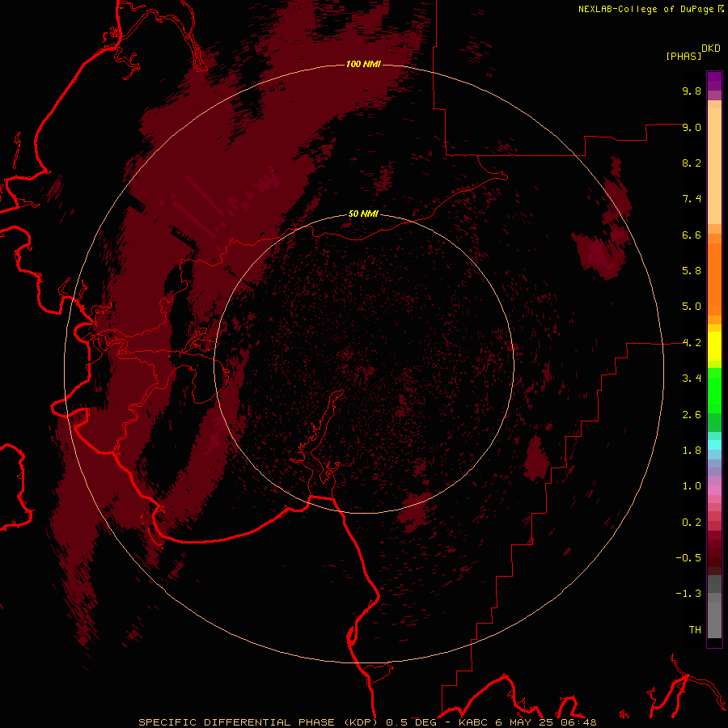Click the [PHAS] units label
This screenshot has width=728, height=728.
pos(684,56)
